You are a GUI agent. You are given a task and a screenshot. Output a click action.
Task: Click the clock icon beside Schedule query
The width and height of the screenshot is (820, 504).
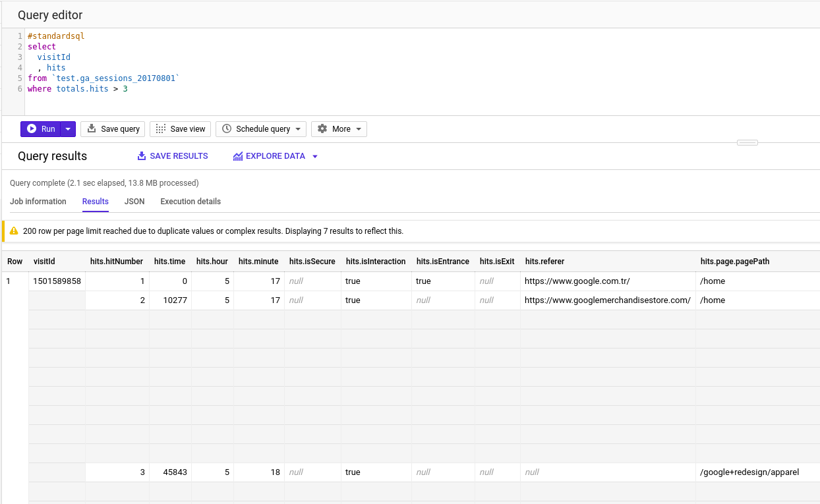pos(228,128)
